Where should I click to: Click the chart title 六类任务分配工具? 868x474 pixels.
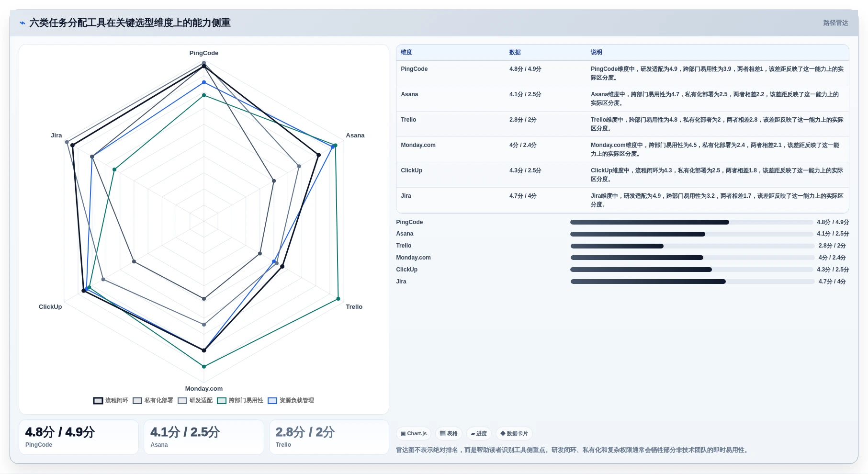(130, 23)
